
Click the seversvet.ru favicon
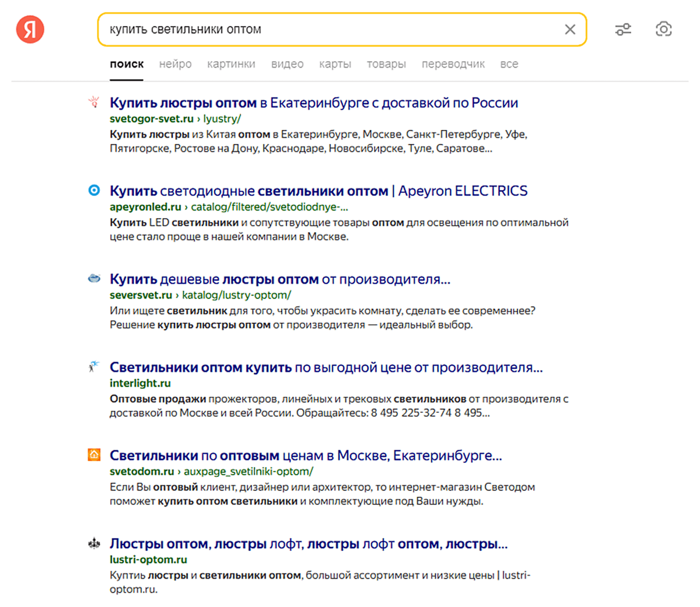94,279
